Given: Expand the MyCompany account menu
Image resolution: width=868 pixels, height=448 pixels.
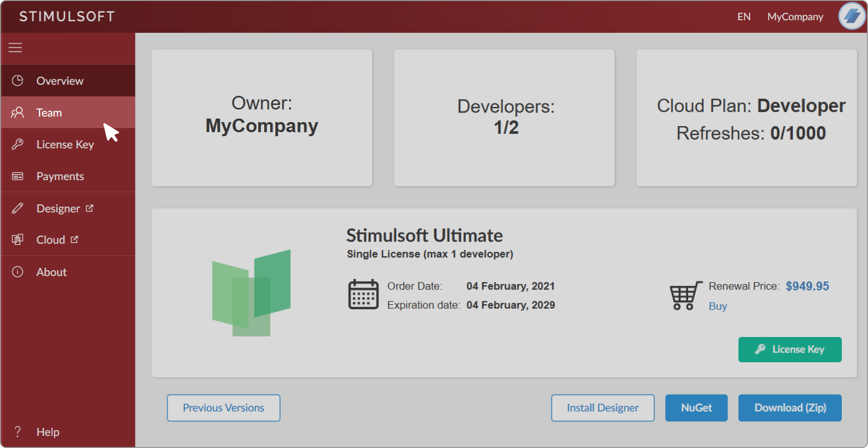Looking at the screenshot, I should [x=795, y=17].
